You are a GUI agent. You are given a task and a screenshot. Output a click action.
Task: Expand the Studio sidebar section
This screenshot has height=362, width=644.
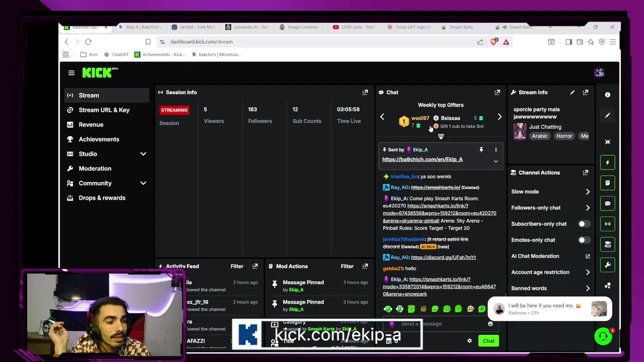click(x=143, y=154)
